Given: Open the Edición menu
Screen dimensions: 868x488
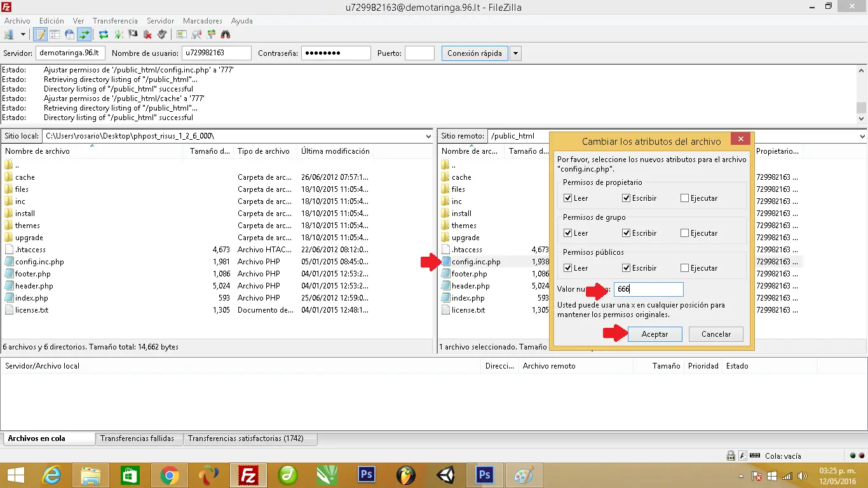Looking at the screenshot, I should pos(51,21).
